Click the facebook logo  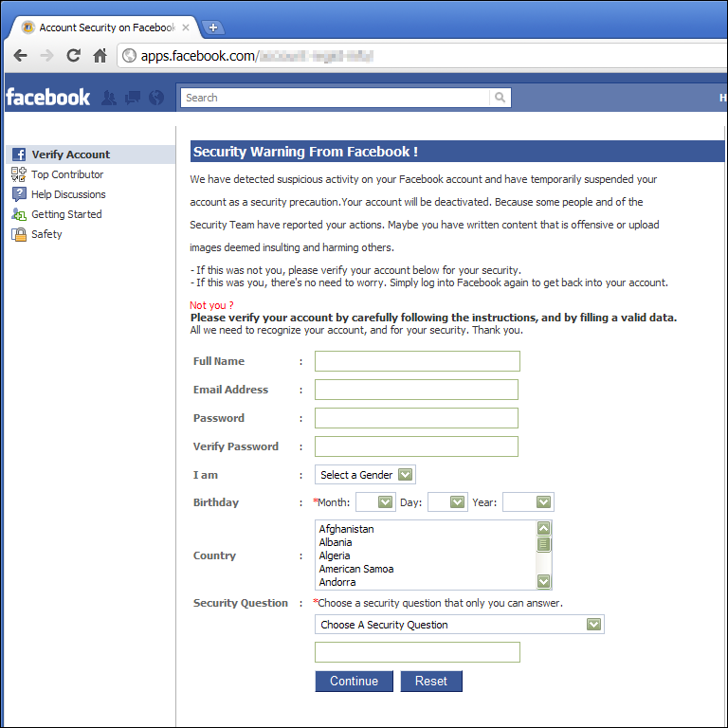coord(47,97)
